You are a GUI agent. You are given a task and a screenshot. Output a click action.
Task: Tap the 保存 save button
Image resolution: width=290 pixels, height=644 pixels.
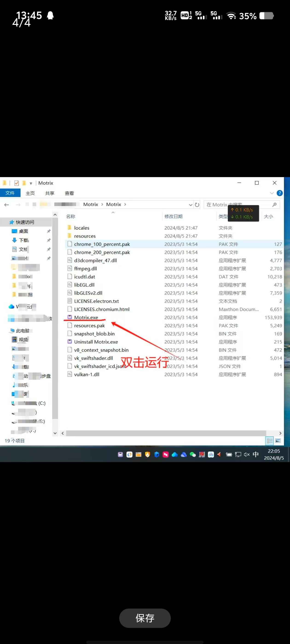[x=145, y=618]
